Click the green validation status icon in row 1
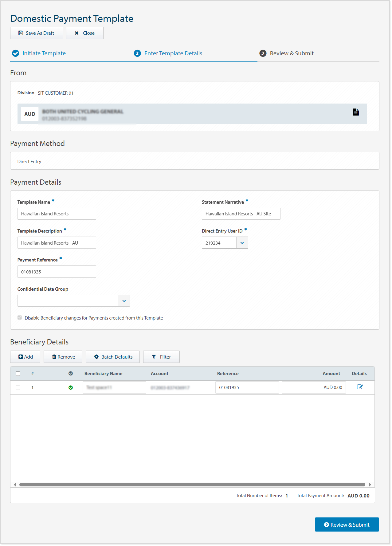The width and height of the screenshot is (392, 546). pos(71,388)
